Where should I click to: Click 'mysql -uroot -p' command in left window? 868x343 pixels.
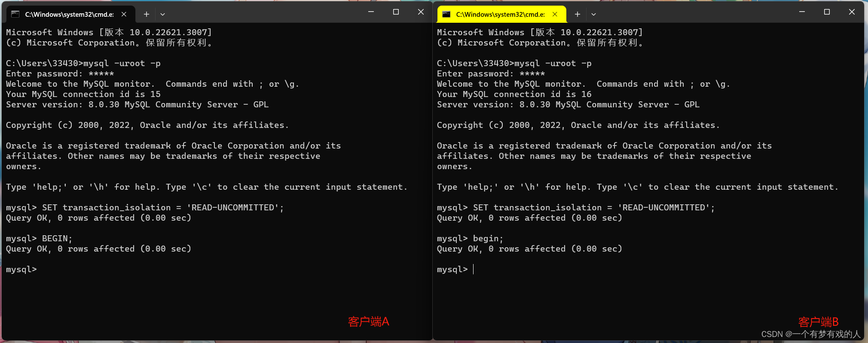click(x=122, y=64)
